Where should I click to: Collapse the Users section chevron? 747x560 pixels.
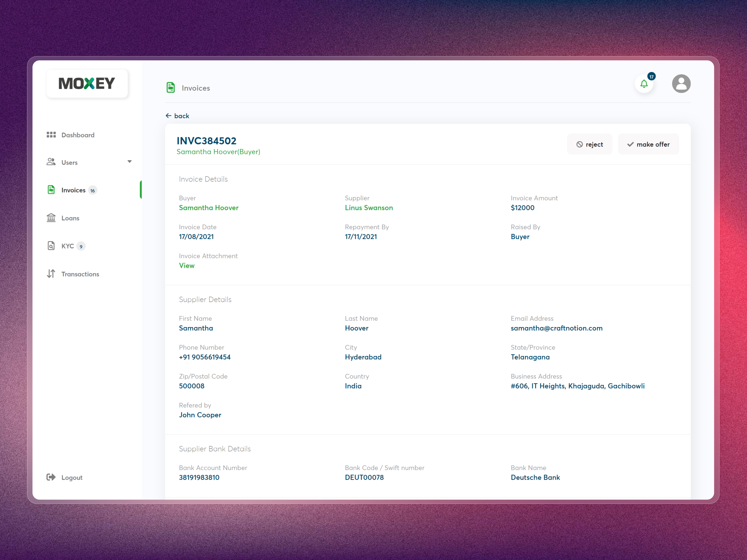tap(130, 162)
